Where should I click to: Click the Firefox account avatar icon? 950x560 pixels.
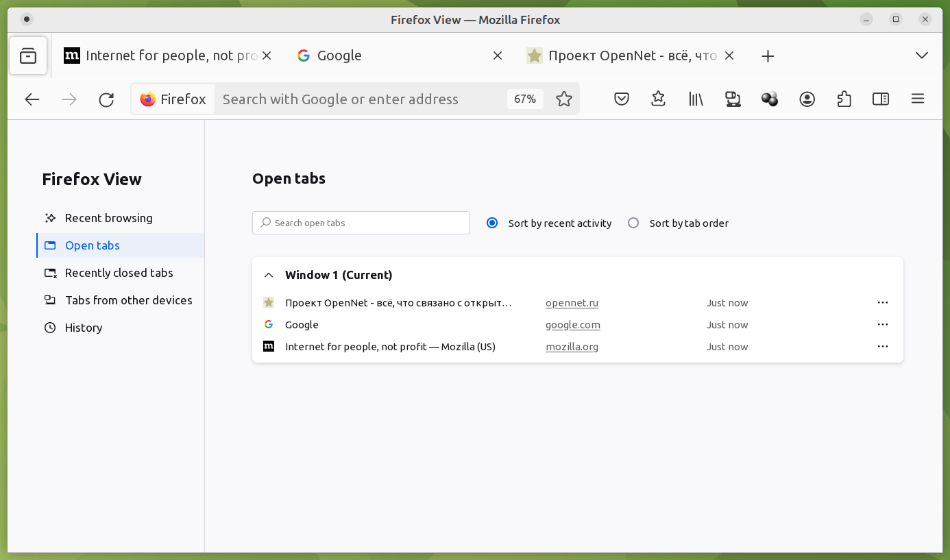tap(807, 99)
